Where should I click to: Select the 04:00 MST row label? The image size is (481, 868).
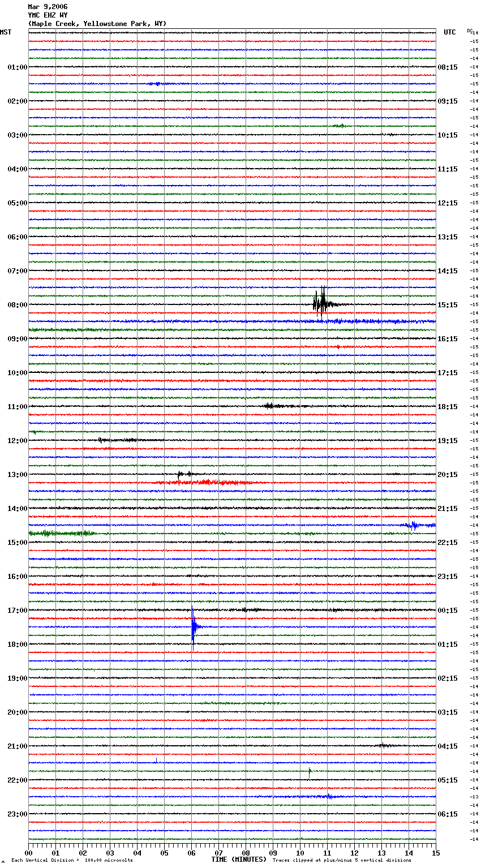[x=18, y=169]
